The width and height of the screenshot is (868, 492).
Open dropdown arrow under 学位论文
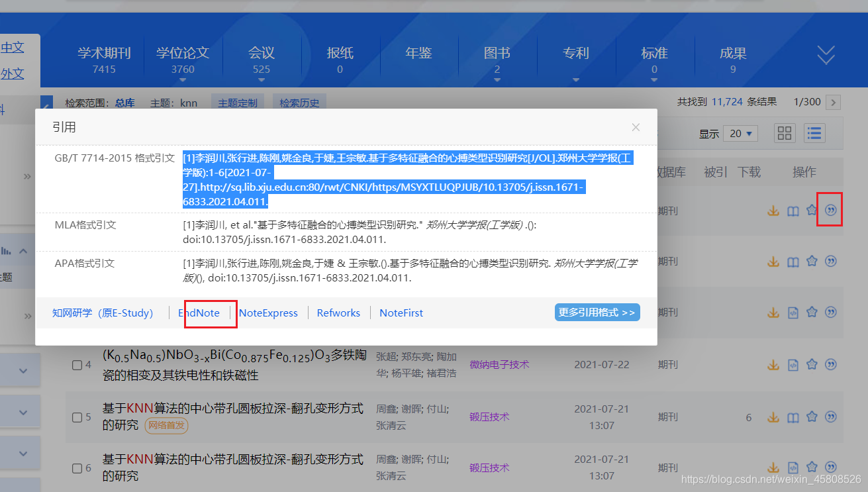click(183, 80)
